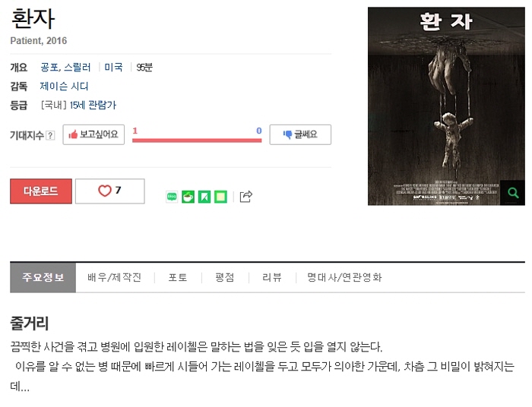
Task: Click the blog share icon
Action: tap(172, 197)
